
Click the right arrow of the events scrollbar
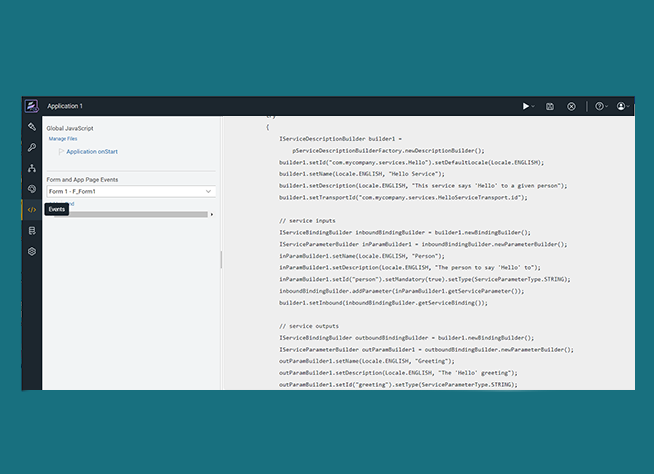coord(212,214)
